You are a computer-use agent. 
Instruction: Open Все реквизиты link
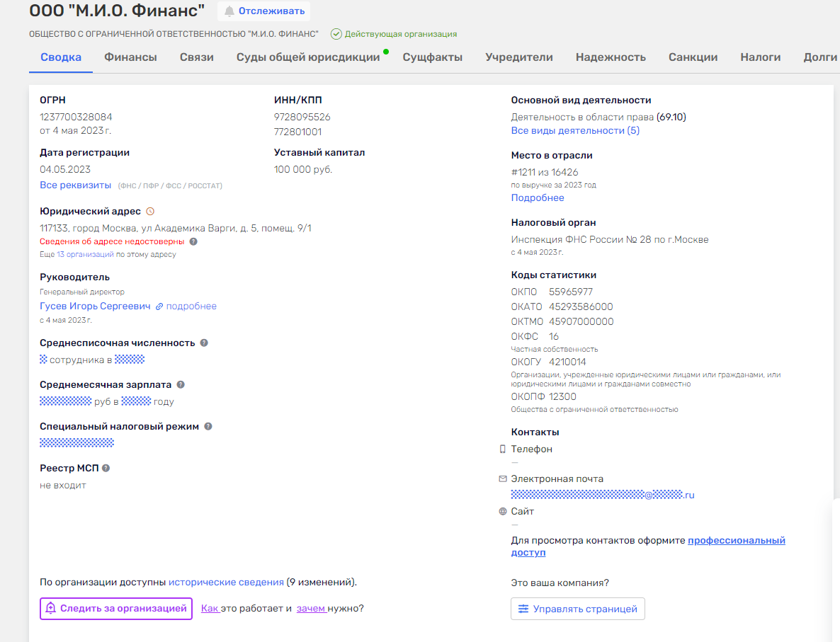pyautogui.click(x=76, y=185)
